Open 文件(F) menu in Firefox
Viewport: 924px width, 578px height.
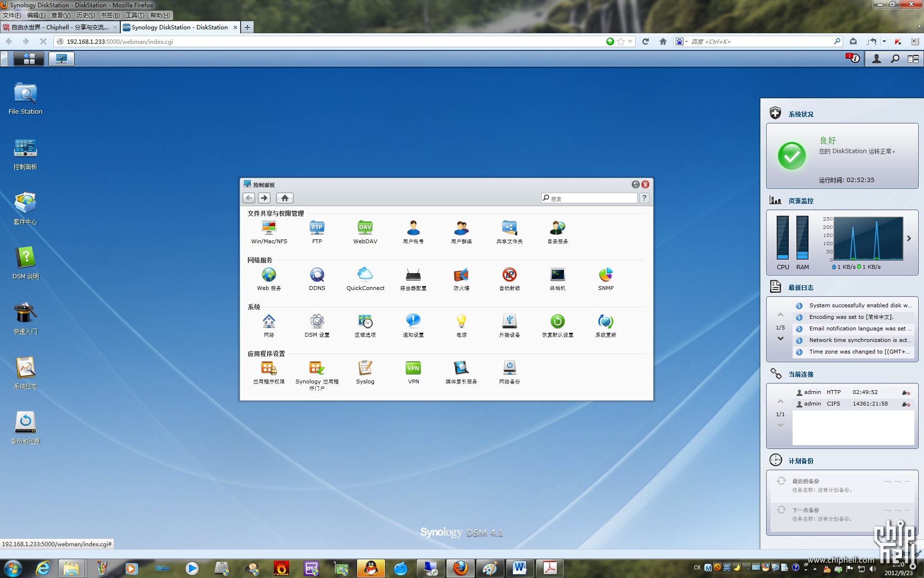[12, 15]
